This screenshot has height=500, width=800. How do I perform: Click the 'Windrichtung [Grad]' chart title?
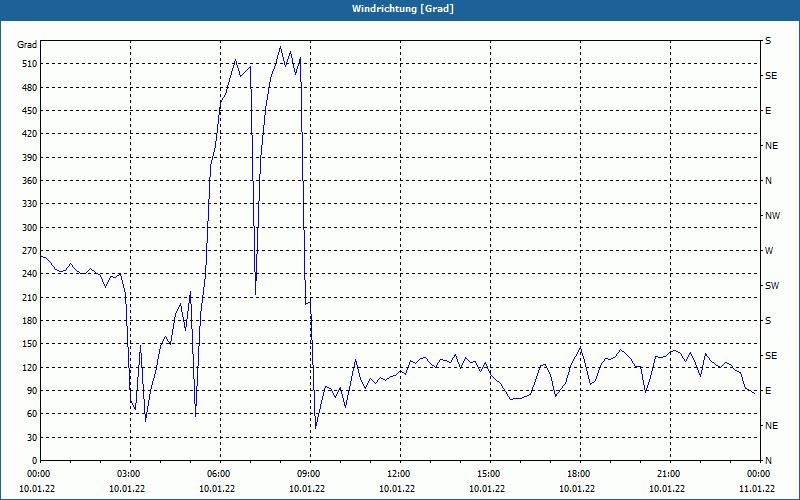403,9
